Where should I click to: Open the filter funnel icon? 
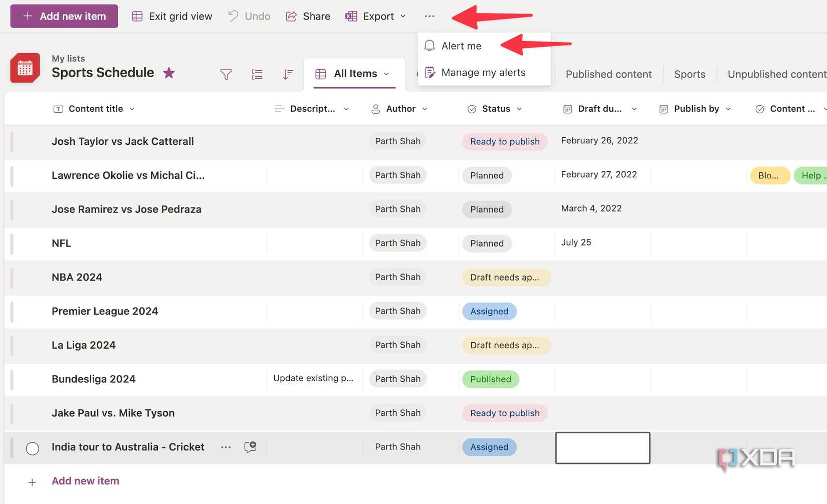click(x=226, y=75)
